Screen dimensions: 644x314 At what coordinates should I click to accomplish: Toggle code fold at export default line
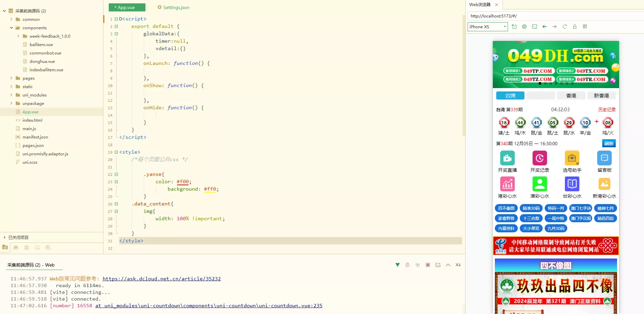point(116,27)
